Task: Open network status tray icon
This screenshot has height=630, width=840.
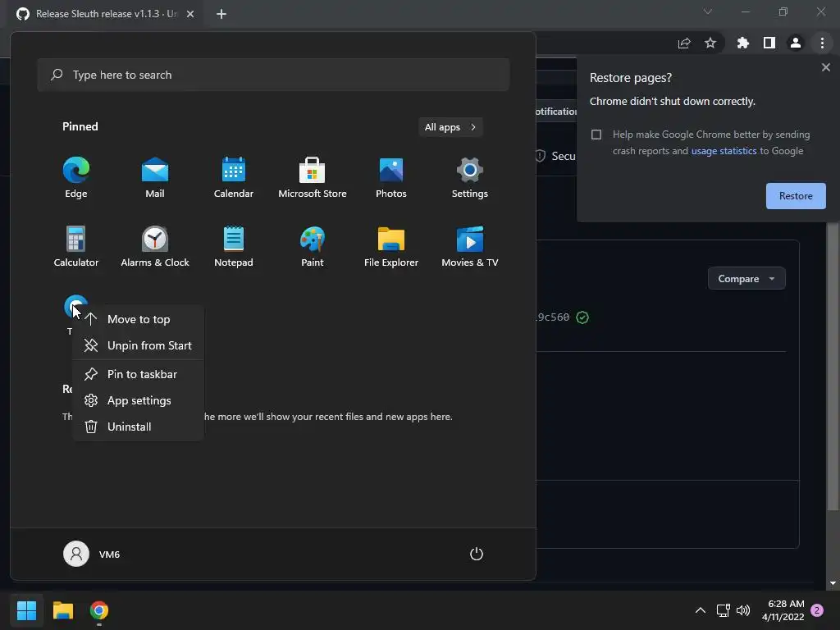Action: click(x=724, y=610)
